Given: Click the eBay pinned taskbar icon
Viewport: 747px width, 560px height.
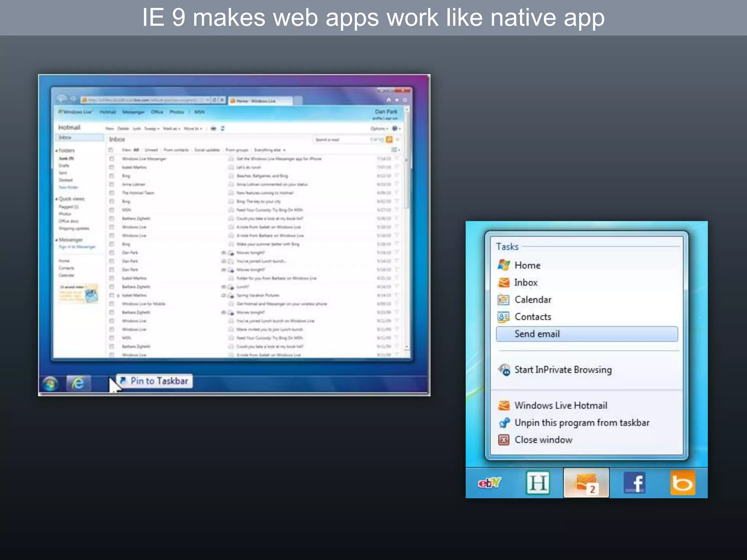Looking at the screenshot, I should (x=489, y=483).
